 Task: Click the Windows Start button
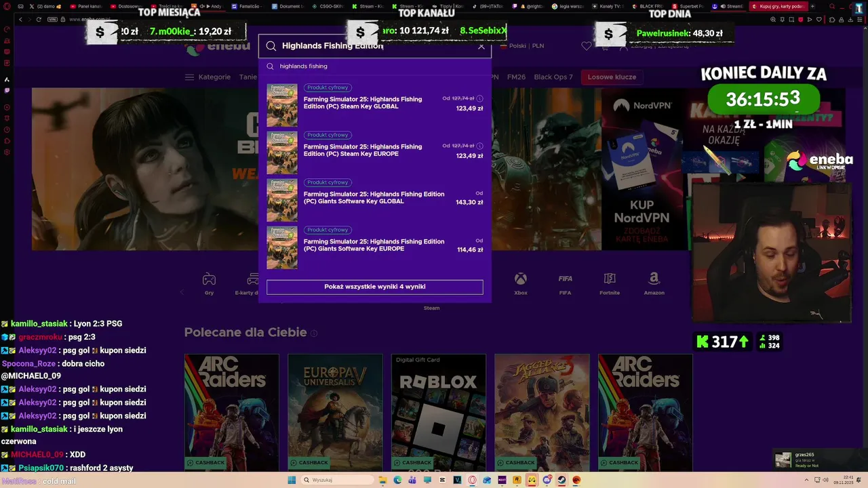(292, 480)
